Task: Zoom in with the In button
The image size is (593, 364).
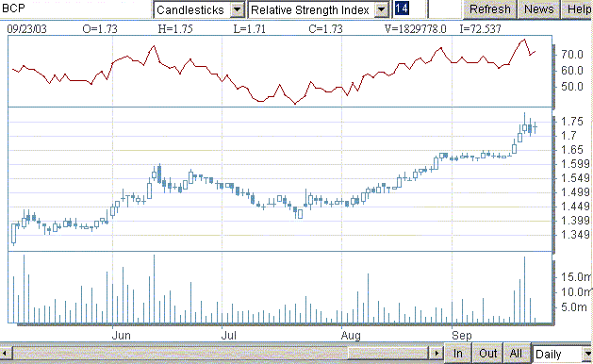Action: tap(457, 354)
